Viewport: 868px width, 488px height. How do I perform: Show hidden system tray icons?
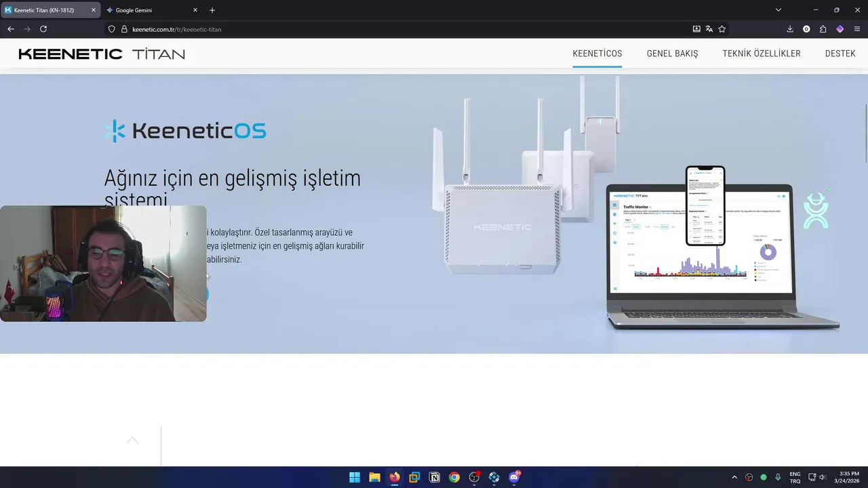pyautogui.click(x=734, y=477)
